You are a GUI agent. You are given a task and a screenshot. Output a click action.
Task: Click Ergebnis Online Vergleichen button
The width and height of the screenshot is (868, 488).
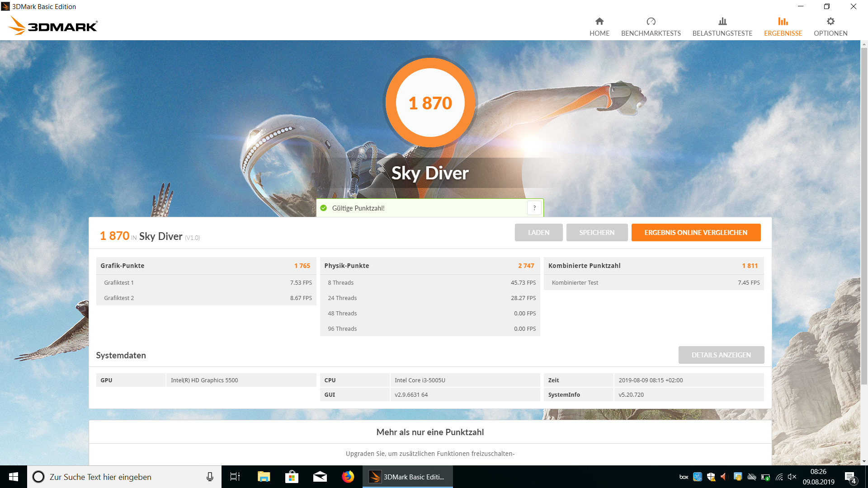coord(696,233)
